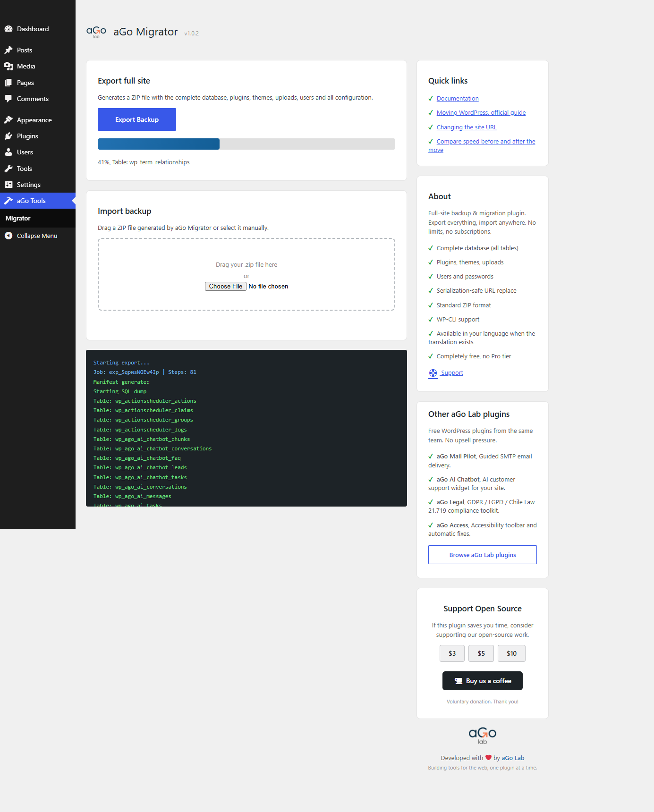Select the $3 donation amount
Image resolution: width=654 pixels, height=812 pixels.
[x=452, y=653]
